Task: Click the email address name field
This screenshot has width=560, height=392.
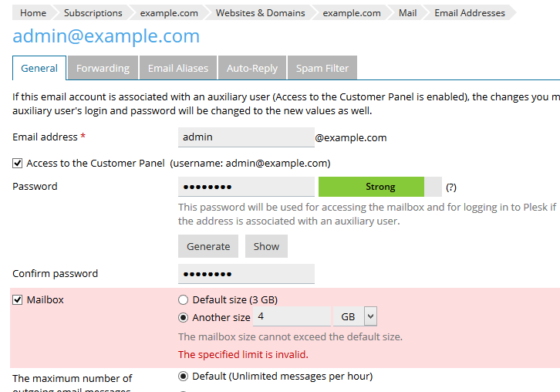Action: tap(246, 137)
